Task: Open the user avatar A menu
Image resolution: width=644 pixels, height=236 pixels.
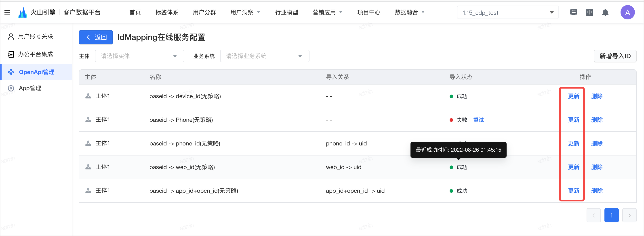Action: pyautogui.click(x=627, y=12)
